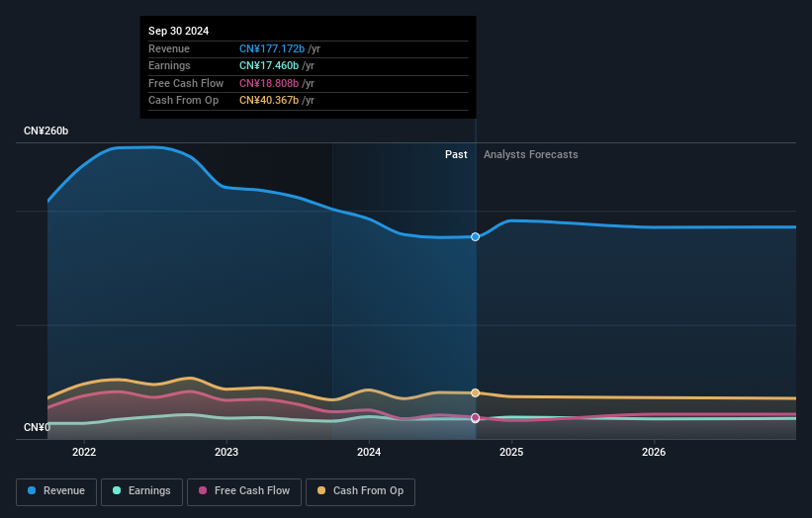This screenshot has width=812, height=518.
Task: Click the CN¥0 y-axis label
Action: tap(37, 427)
